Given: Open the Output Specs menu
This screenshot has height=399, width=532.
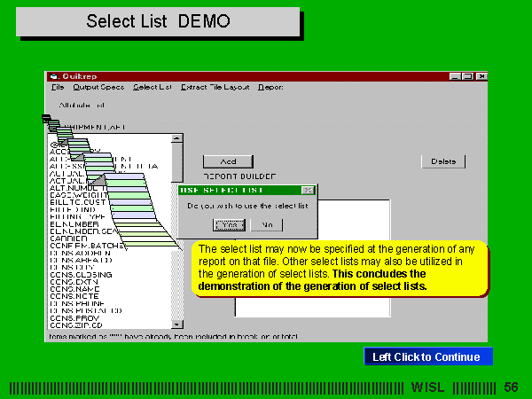Looking at the screenshot, I should coord(98,88).
